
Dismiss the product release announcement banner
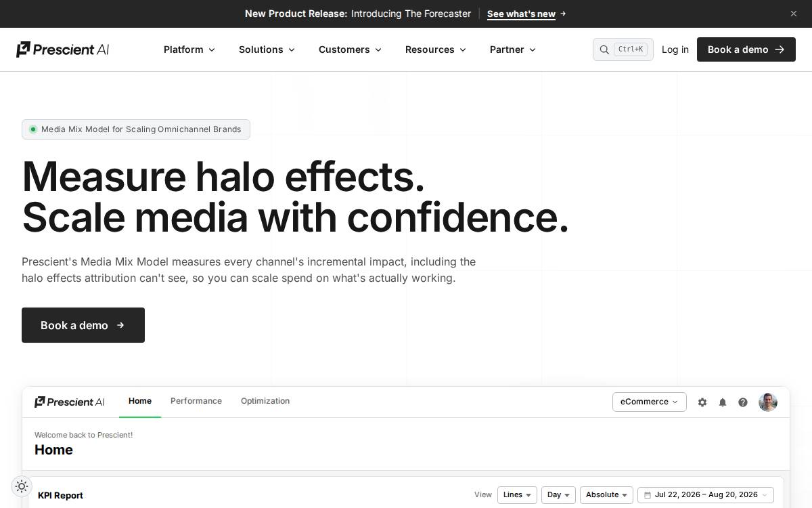point(794,14)
